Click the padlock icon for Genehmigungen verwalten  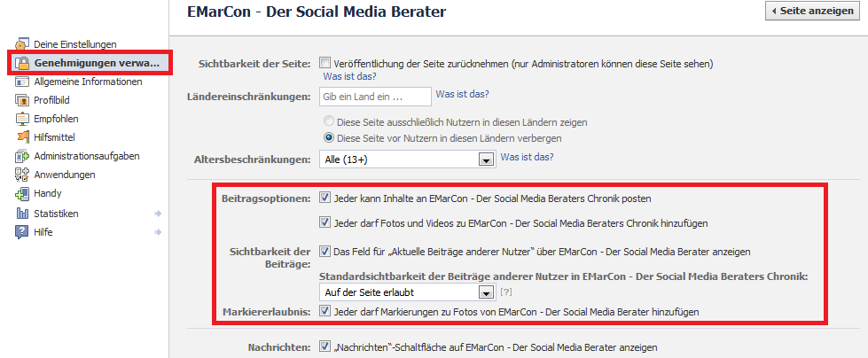coord(21,63)
